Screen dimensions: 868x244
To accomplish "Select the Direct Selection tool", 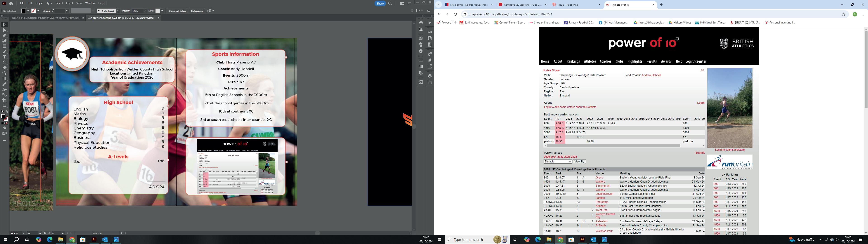I will point(4,30).
